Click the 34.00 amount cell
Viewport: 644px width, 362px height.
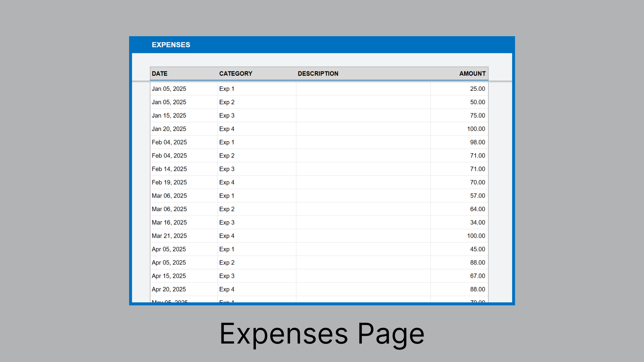(x=477, y=223)
